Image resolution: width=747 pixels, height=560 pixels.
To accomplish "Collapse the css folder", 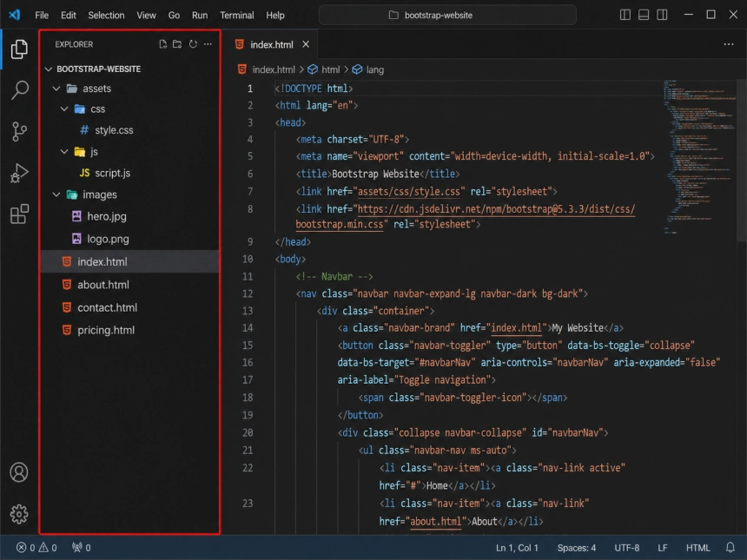I will [64, 109].
